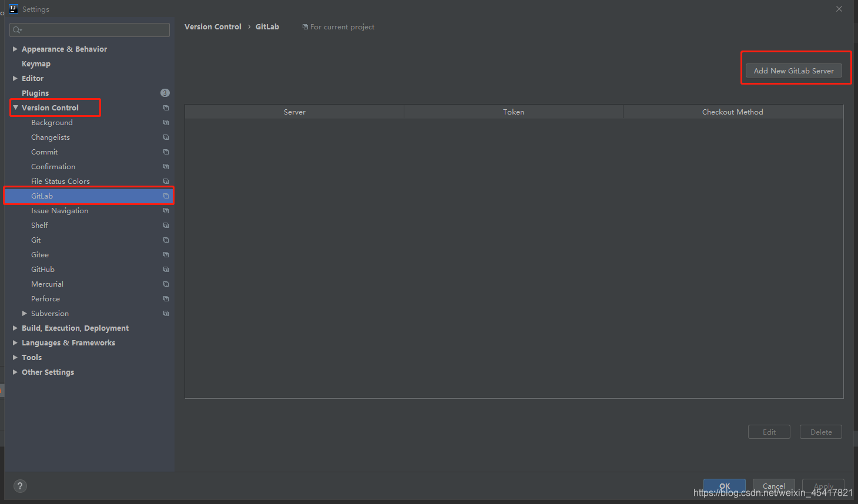The height and width of the screenshot is (504, 858).
Task: Click the project-level icon beside Background
Action: coord(166,123)
